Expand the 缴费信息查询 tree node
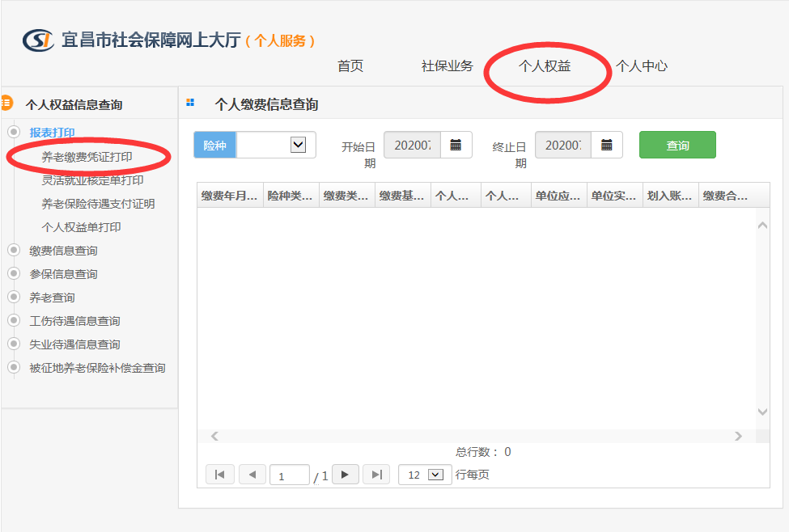This screenshot has width=789, height=532. pos(13,251)
